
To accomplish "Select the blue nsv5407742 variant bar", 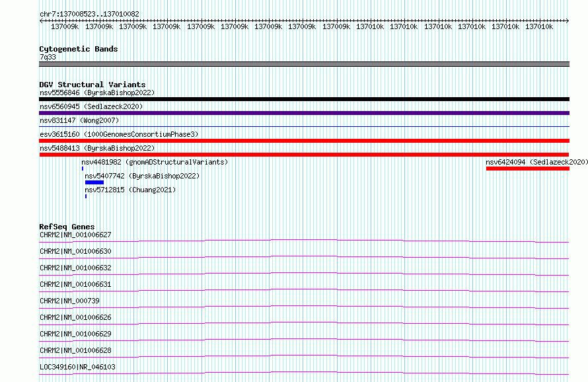I will tap(94, 182).
